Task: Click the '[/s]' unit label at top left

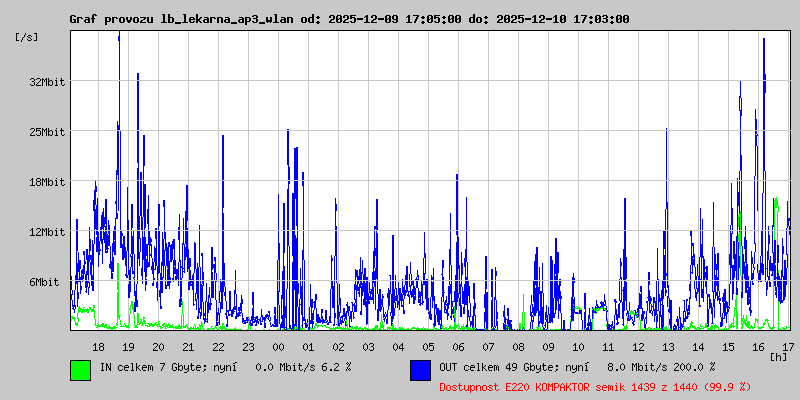Action: [27, 37]
